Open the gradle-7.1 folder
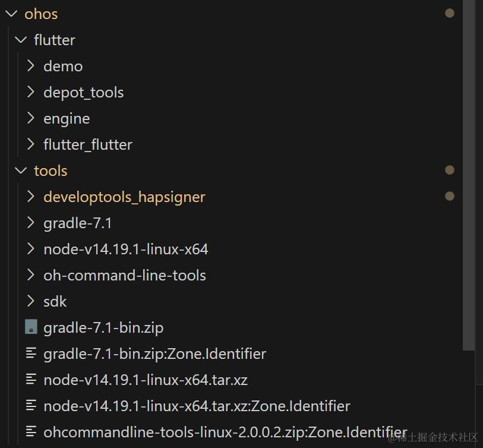 click(x=77, y=223)
